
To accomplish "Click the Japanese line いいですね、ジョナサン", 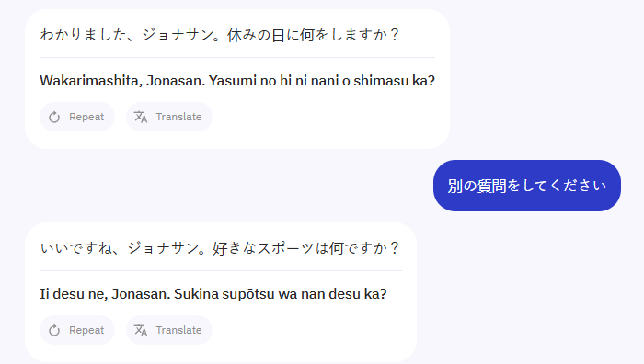I will [x=220, y=248].
